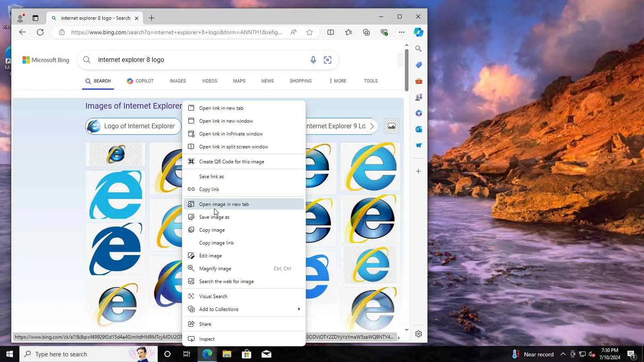Viewport: 644px width, 362px height.
Task: Open the Shopping tab
Action: 301,81
